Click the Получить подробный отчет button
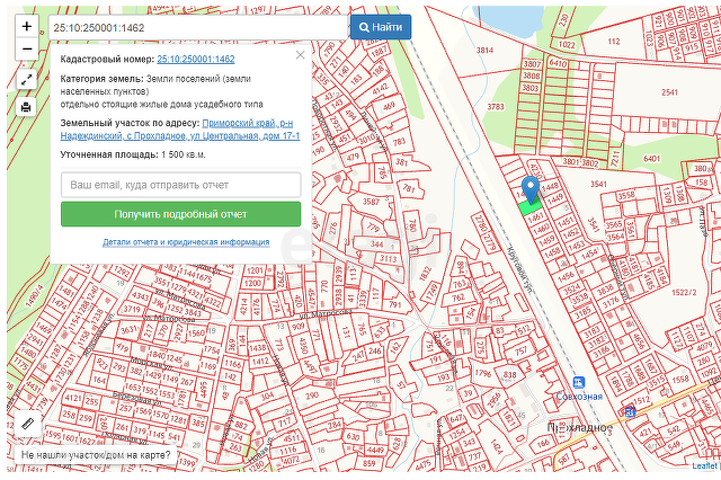 (180, 214)
